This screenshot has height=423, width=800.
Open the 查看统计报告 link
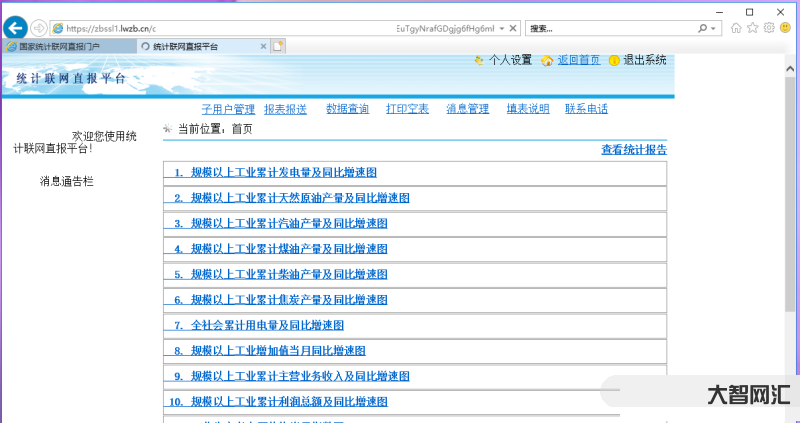coord(633,150)
